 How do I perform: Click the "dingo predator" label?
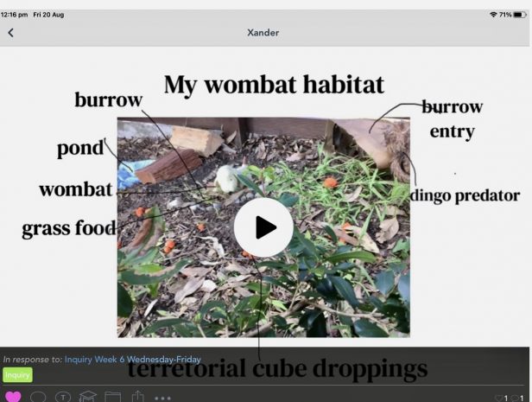pos(465,195)
